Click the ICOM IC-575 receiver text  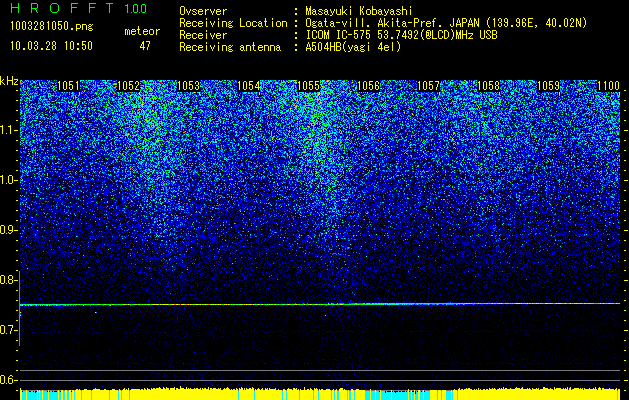click(x=402, y=35)
